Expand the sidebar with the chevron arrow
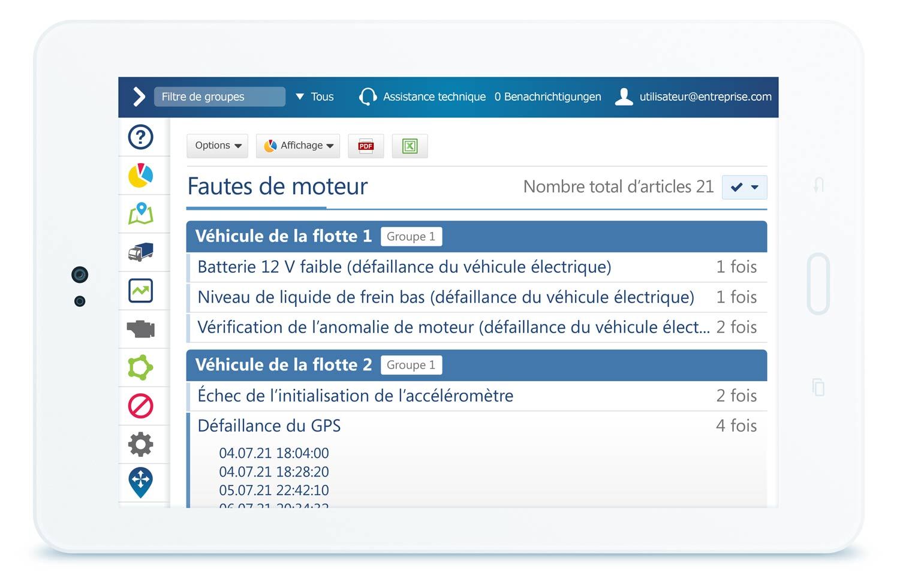This screenshot has height=588, width=897. pos(139,97)
